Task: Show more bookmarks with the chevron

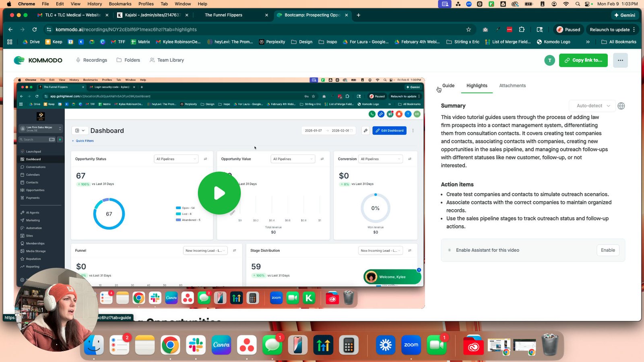Action: 588,42
